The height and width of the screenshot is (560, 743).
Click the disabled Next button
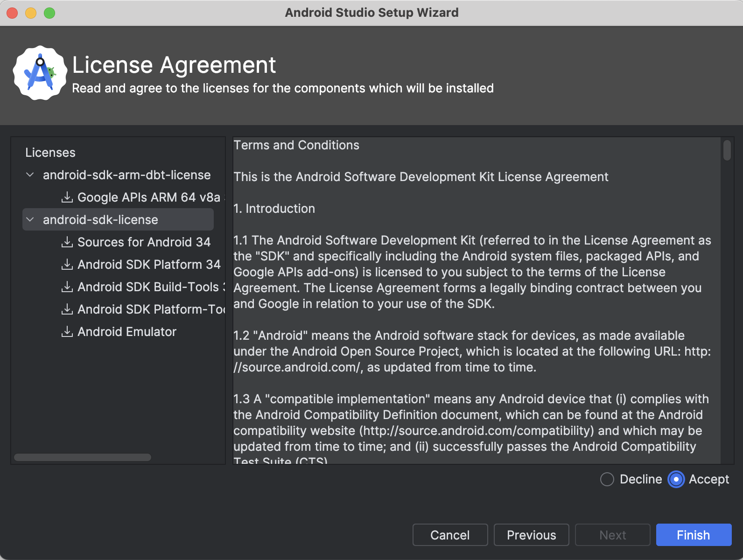(x=612, y=535)
